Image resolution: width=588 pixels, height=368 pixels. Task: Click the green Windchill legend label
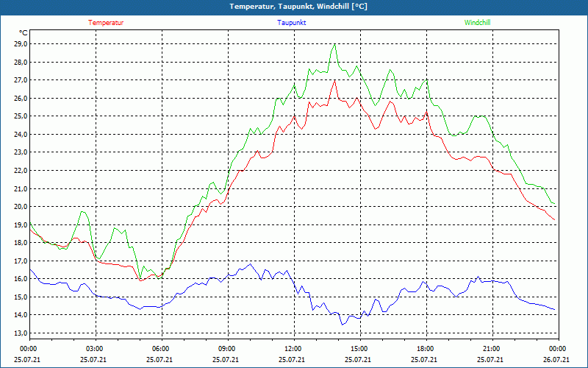pos(477,23)
